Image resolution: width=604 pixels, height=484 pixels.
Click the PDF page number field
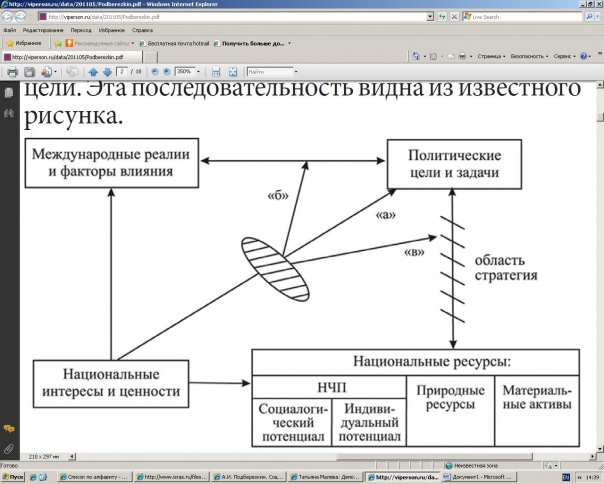[122, 72]
